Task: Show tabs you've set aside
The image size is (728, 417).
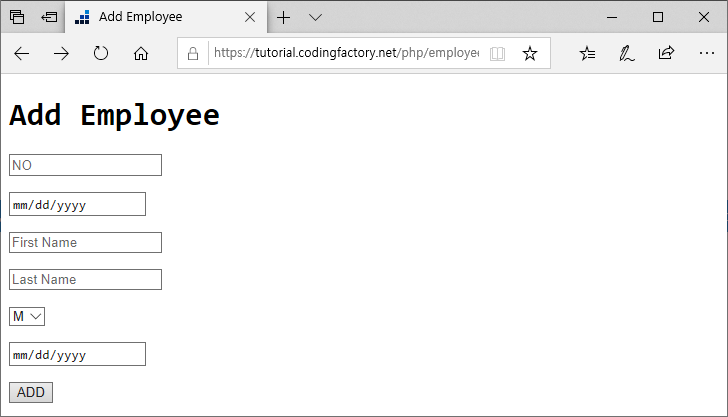Action: [x=17, y=17]
